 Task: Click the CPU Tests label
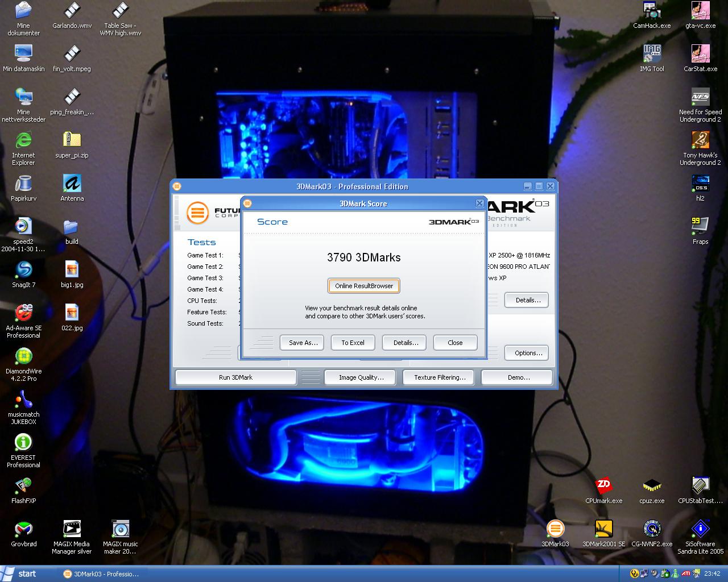tap(202, 301)
